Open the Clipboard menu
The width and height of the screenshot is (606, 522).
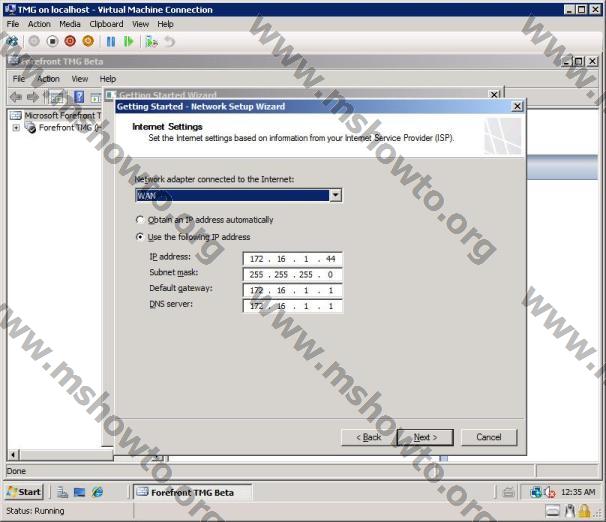click(x=106, y=24)
